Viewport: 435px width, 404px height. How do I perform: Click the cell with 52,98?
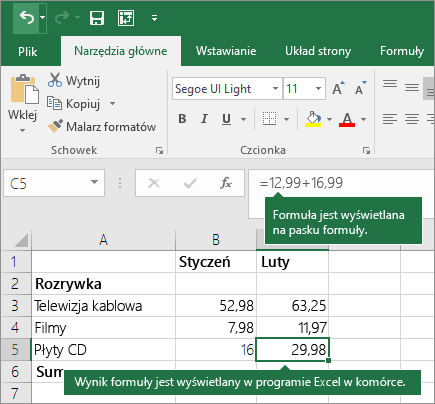click(216, 306)
